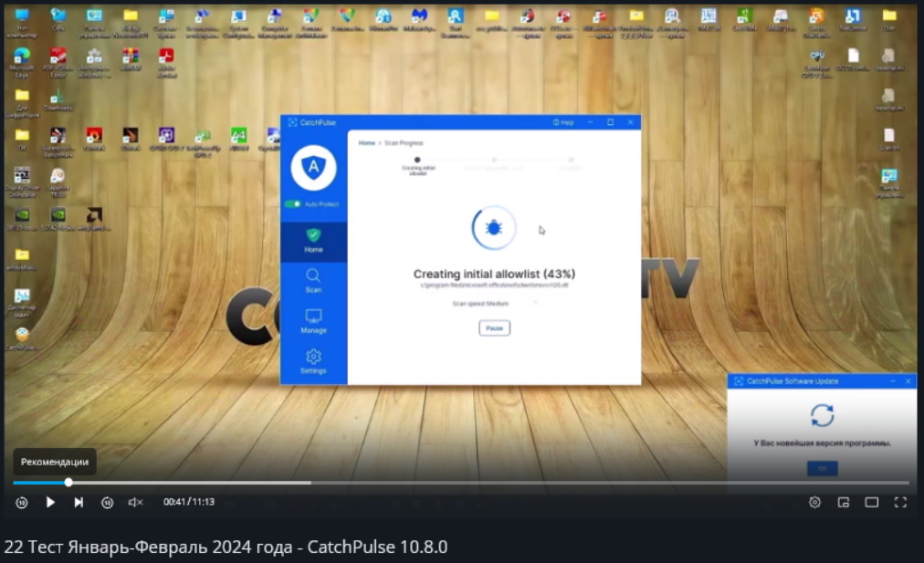This screenshot has width=924, height=563.
Task: Open Scan section in CatchPulse sidebar
Action: pos(313,281)
